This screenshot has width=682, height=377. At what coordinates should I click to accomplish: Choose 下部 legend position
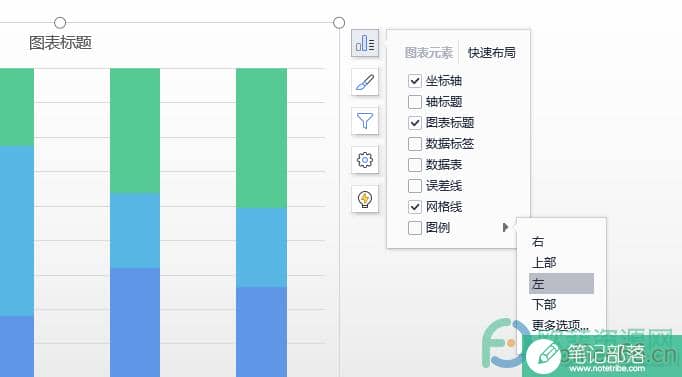tap(562, 304)
